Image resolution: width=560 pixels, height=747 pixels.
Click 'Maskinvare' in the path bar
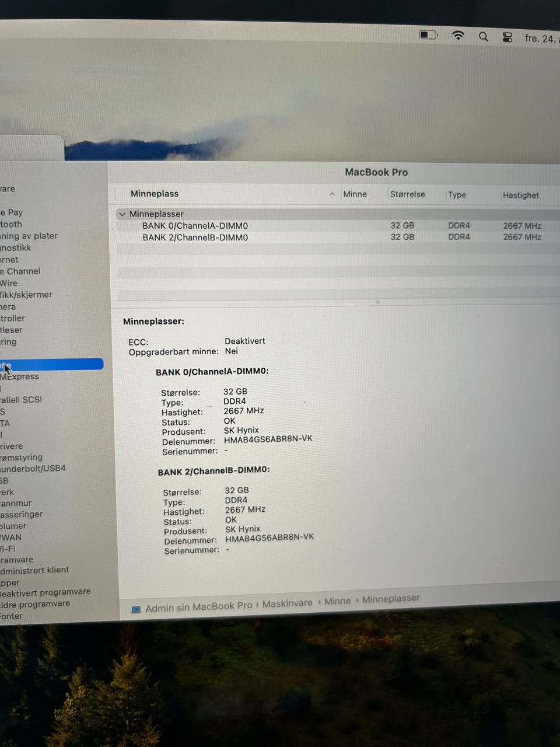(x=287, y=603)
